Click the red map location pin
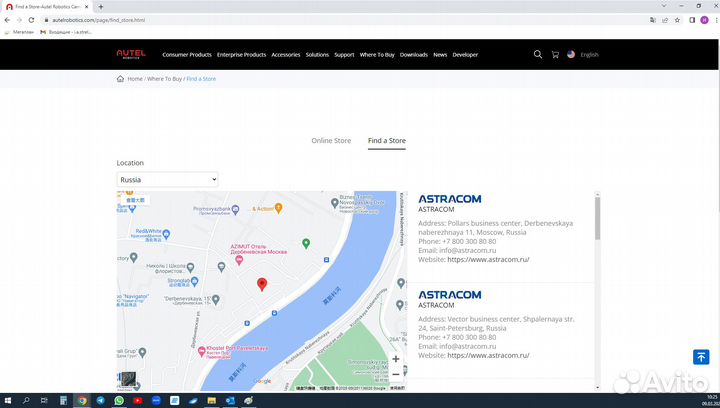The width and height of the screenshot is (720, 408). (x=262, y=284)
